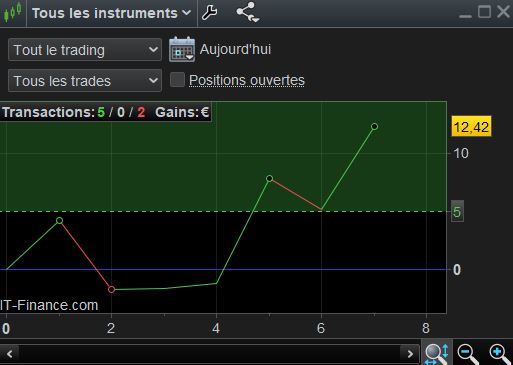Image resolution: width=513 pixels, height=365 pixels.
Task: Click the chart point at trade 5
Action: 269,178
